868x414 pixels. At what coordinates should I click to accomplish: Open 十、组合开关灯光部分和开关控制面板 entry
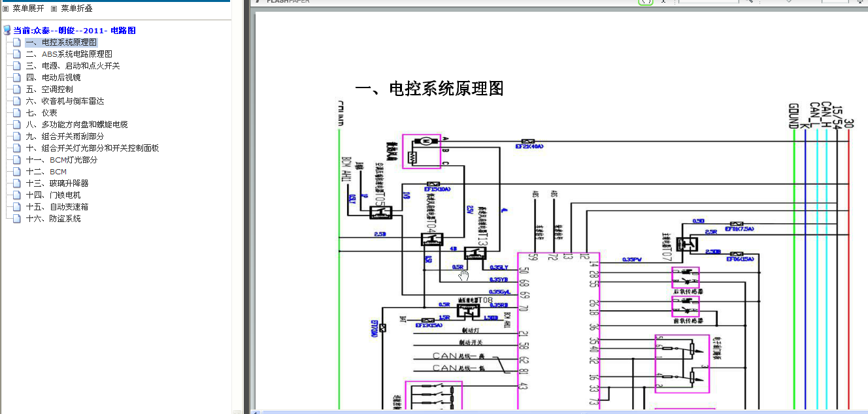(92, 148)
